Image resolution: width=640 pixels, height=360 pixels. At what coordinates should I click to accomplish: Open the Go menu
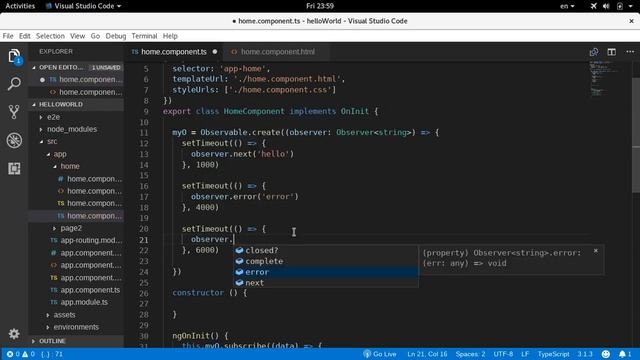pos(95,36)
